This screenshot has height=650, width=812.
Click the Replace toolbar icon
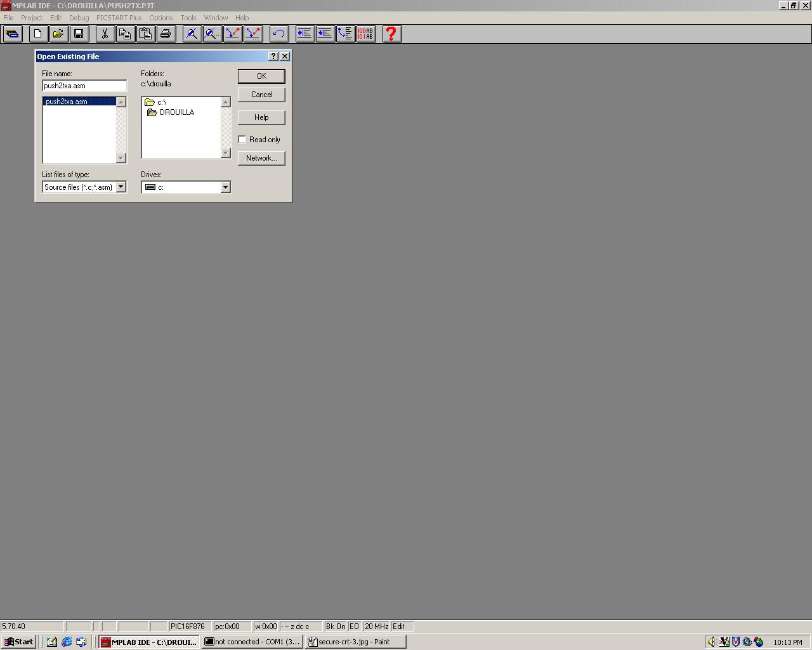click(232, 34)
